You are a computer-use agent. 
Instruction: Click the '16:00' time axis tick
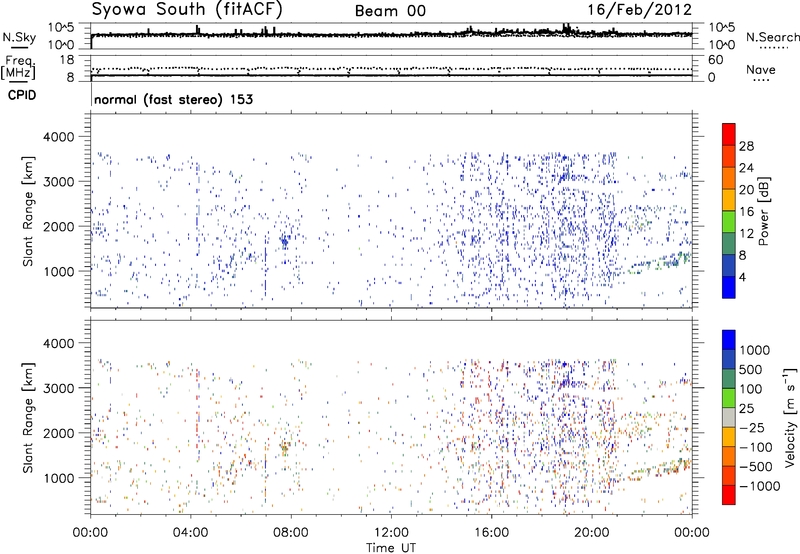(491, 533)
